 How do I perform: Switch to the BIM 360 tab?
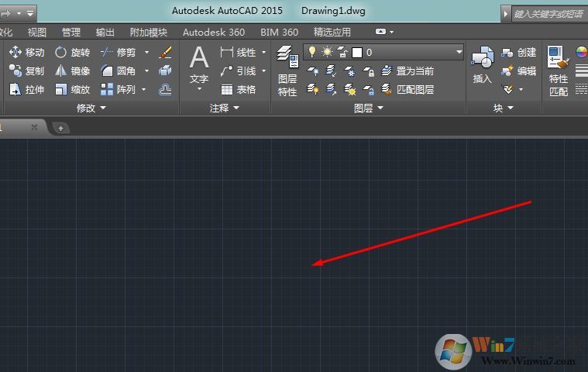[x=280, y=33]
